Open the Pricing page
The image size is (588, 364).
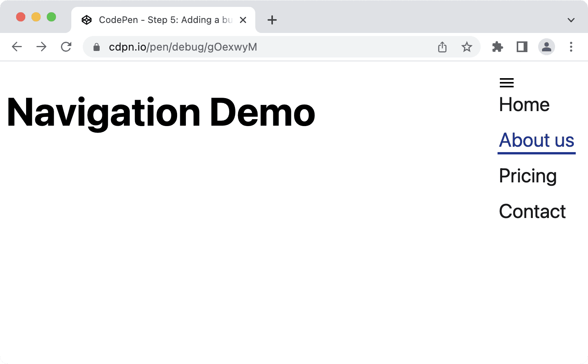[x=528, y=176]
